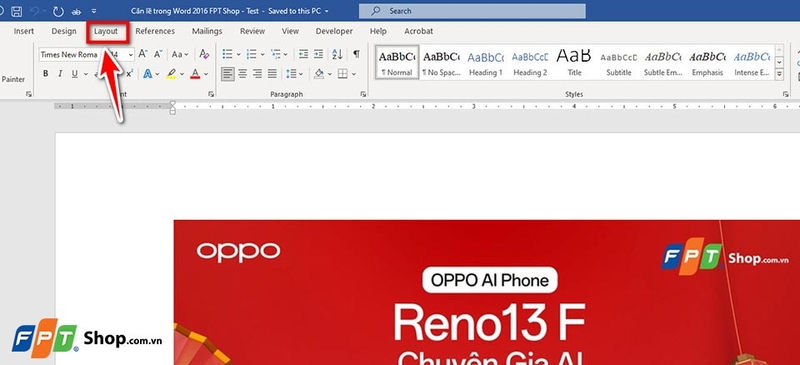Open the Clipboard pane launcher
The height and width of the screenshot is (365, 800).
point(29,94)
